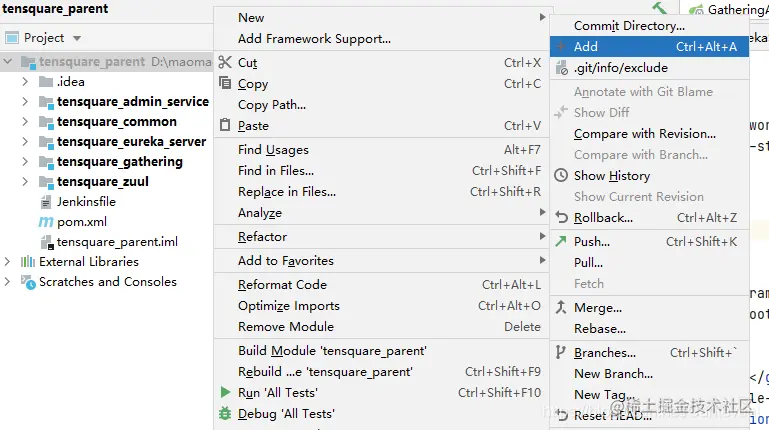Expand the .idea folder
This screenshot has height=430, width=769.
[25, 81]
